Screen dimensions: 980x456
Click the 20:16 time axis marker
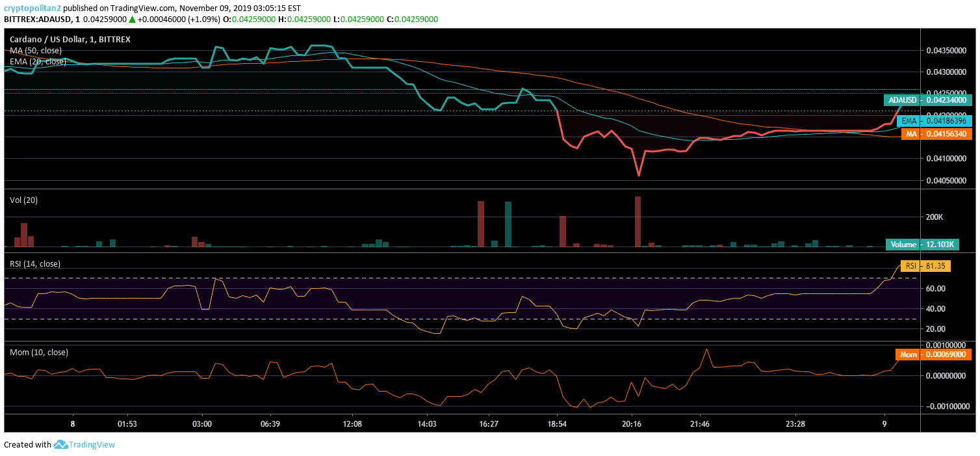pos(632,423)
